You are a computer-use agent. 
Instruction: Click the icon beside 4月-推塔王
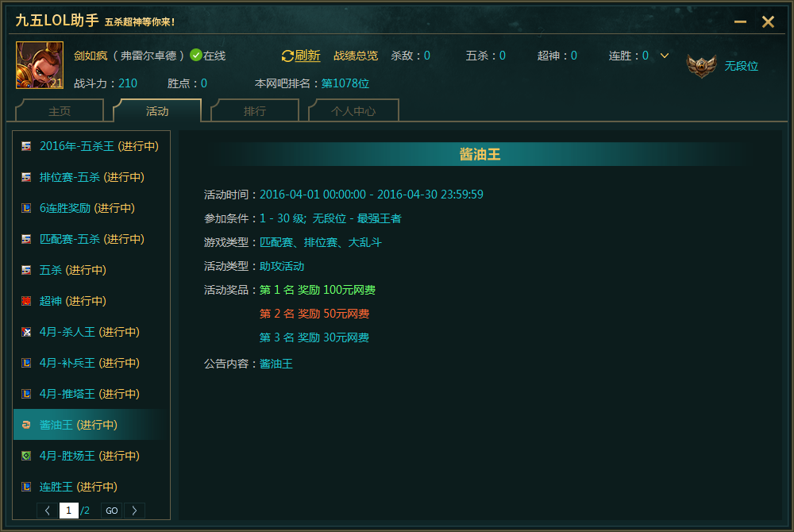point(26,394)
